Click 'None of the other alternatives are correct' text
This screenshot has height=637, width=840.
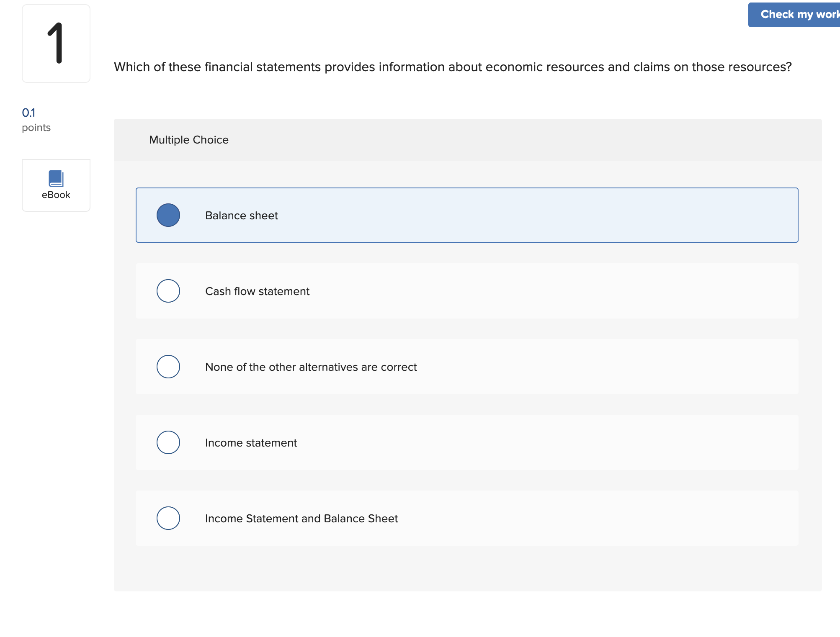pos(311,367)
